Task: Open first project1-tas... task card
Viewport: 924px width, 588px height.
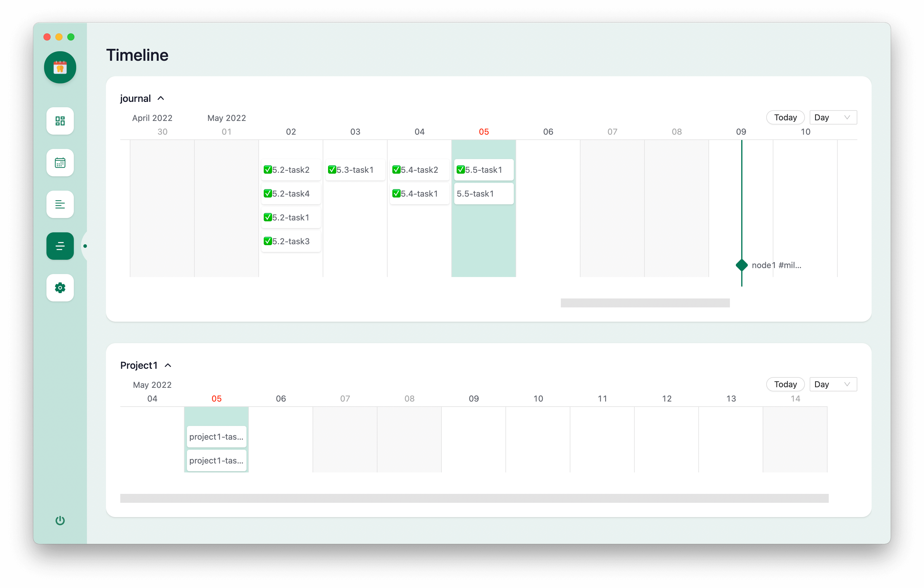Action: (216, 437)
